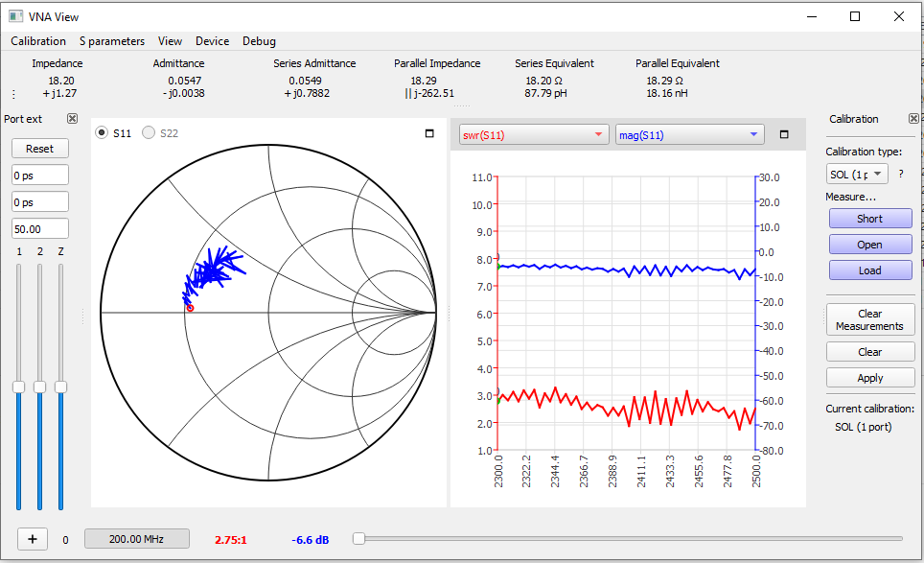Measure the Open calibration standard
This screenshot has height=563, width=924.
tap(870, 245)
